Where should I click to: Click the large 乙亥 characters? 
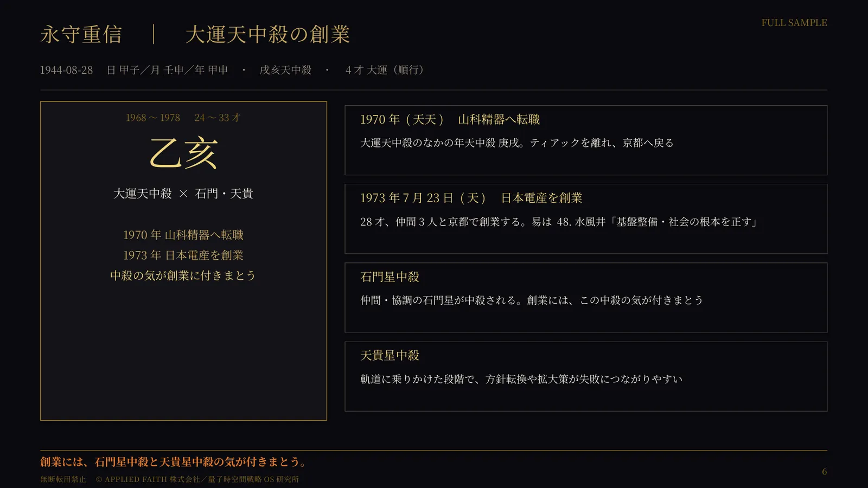(183, 153)
